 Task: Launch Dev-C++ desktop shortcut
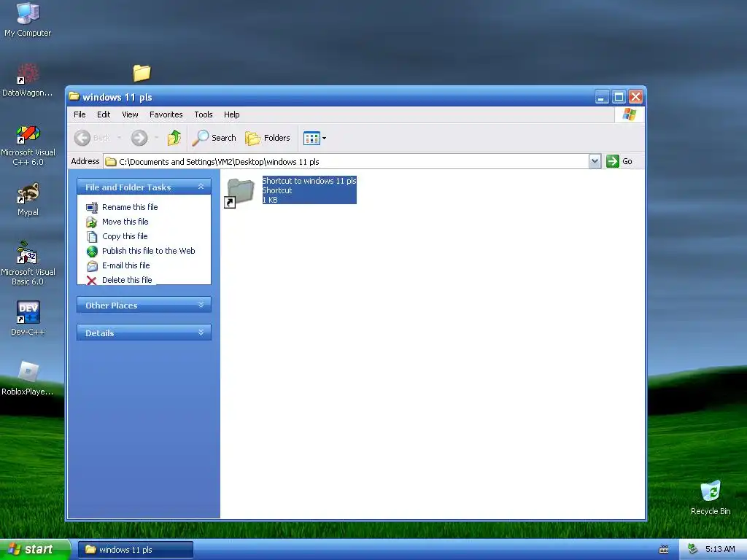(x=28, y=318)
